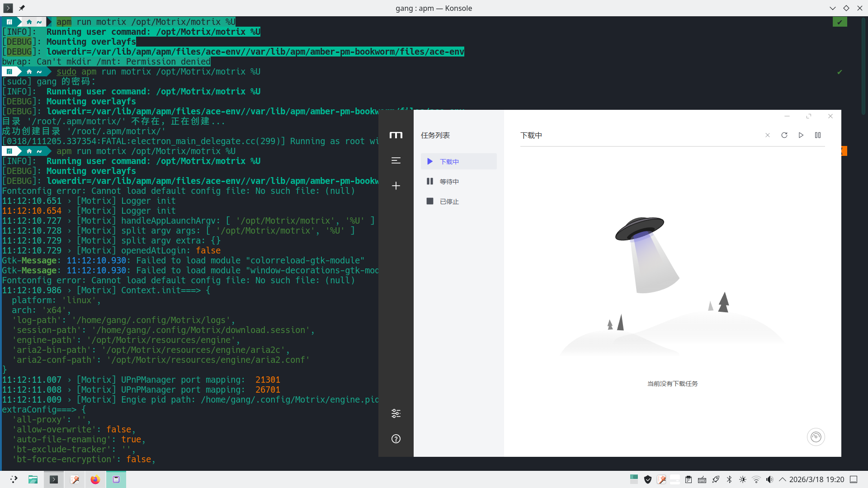Open the volume control in tray
The image size is (868, 488).
pyautogui.click(x=769, y=479)
